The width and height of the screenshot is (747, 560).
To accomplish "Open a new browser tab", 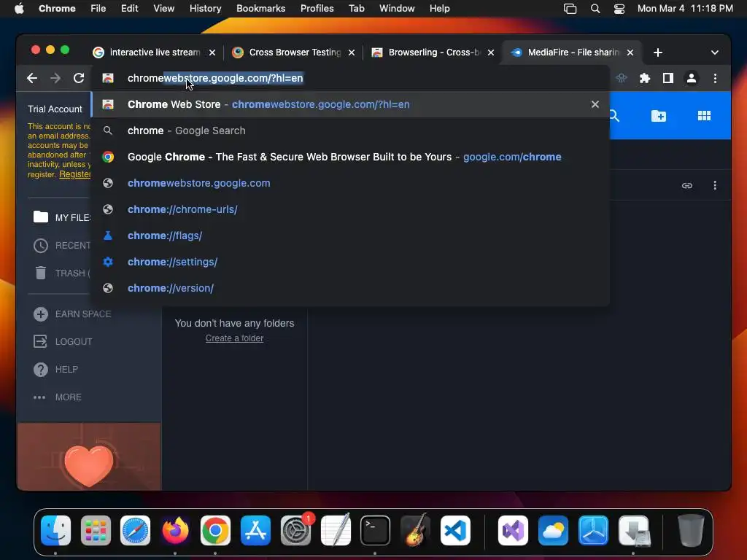I will 658,52.
